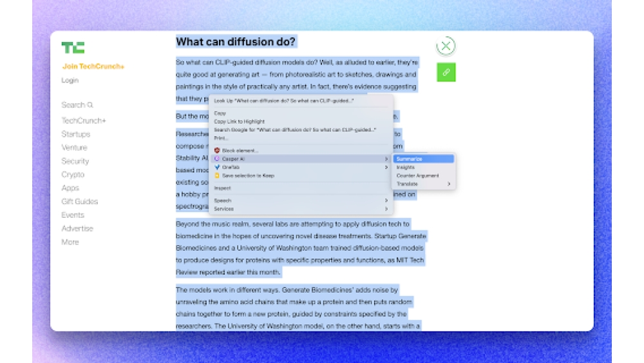Choose Insights from Casper AI submenu
Image resolution: width=644 pixels, height=363 pixels.
point(424,168)
